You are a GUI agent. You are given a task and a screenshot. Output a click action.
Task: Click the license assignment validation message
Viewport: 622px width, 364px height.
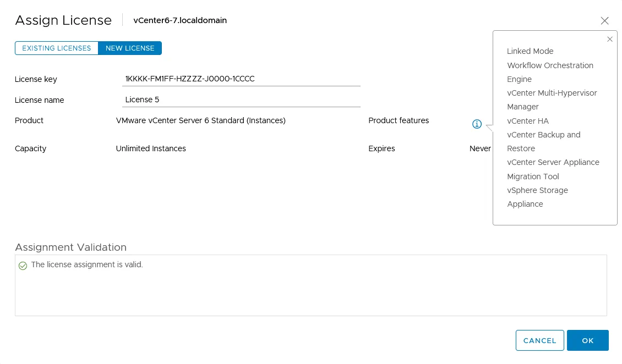pyautogui.click(x=87, y=264)
